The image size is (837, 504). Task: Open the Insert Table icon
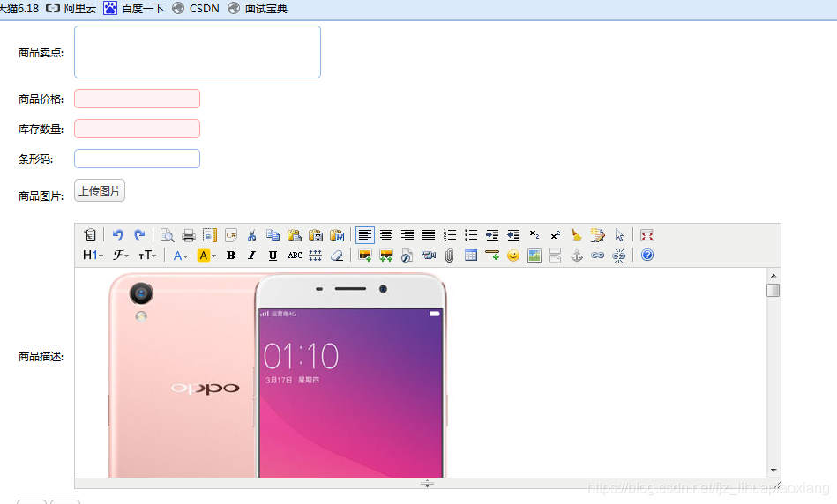(471, 255)
